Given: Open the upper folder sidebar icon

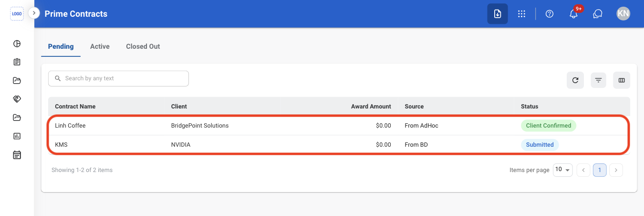Looking at the screenshot, I should [17, 80].
